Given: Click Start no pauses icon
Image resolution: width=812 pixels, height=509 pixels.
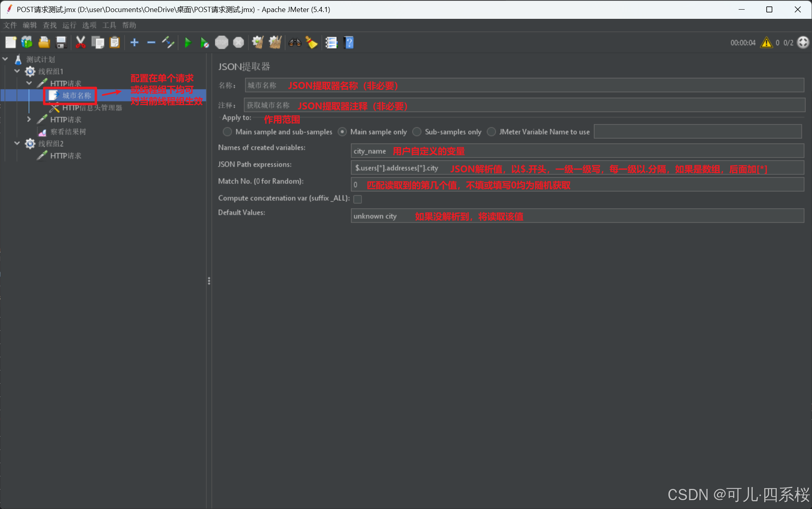Looking at the screenshot, I should 204,43.
